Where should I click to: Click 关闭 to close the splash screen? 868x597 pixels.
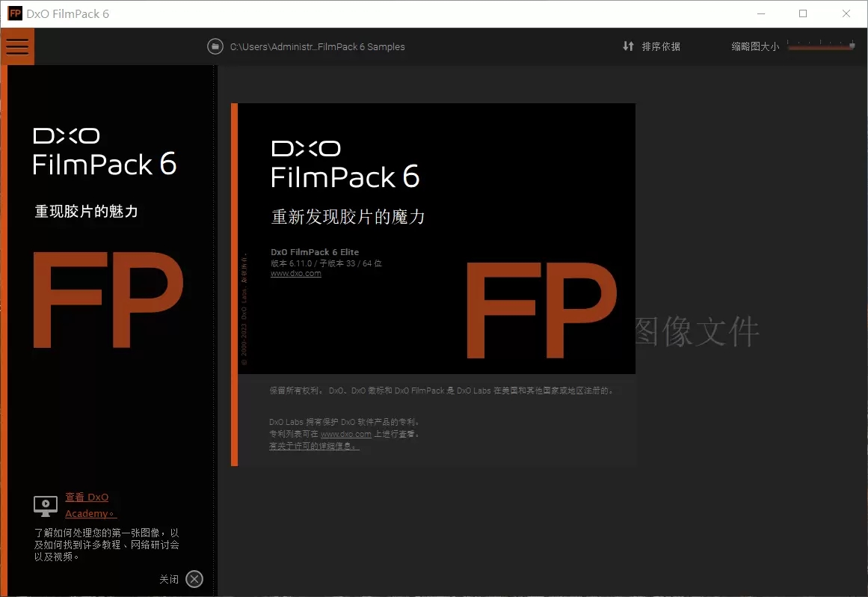click(170, 578)
